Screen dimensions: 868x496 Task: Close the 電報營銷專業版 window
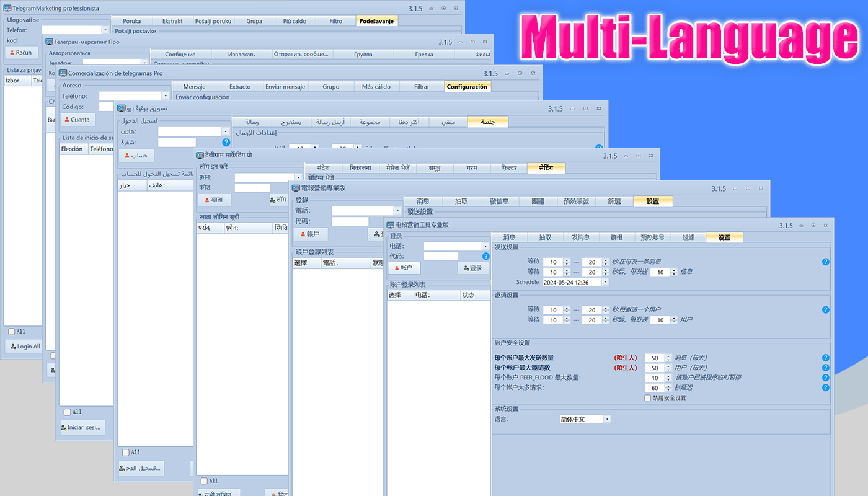(x=761, y=188)
